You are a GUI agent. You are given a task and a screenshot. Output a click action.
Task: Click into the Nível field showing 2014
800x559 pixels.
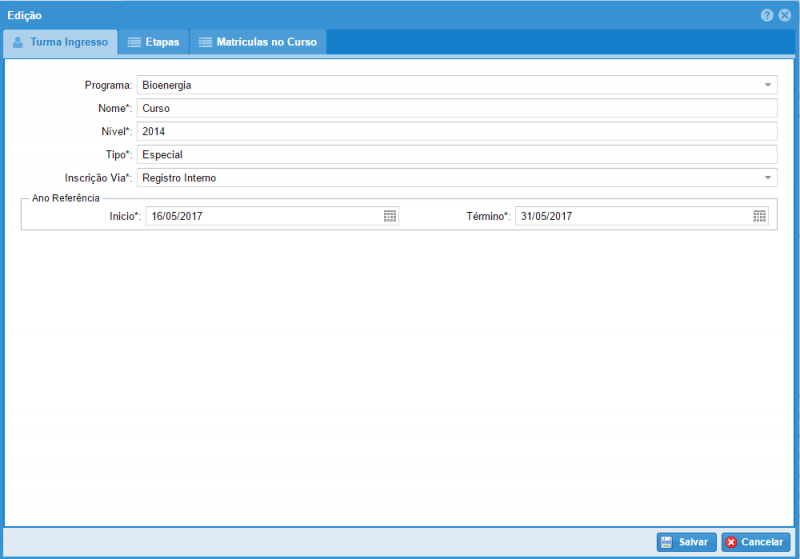456,131
